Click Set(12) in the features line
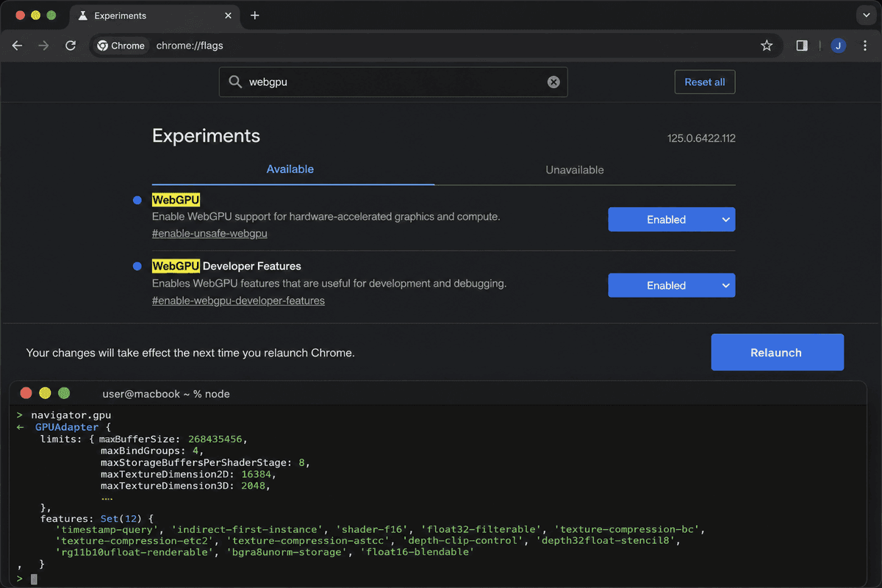Screen dimensions: 882x588 [123, 518]
